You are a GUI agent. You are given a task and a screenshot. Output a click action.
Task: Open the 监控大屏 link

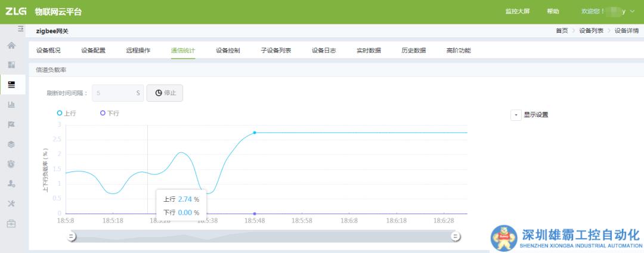click(x=517, y=11)
